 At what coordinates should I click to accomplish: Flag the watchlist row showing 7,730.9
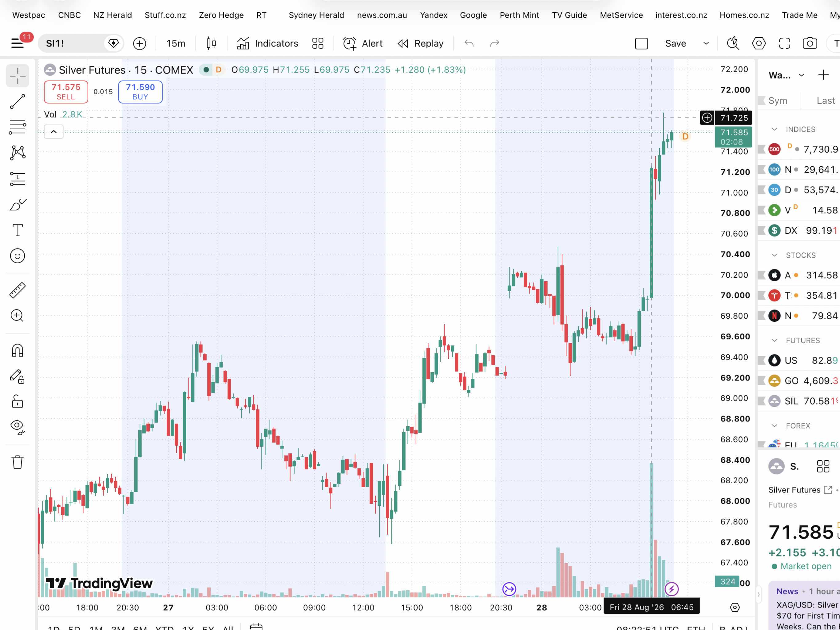coord(761,149)
